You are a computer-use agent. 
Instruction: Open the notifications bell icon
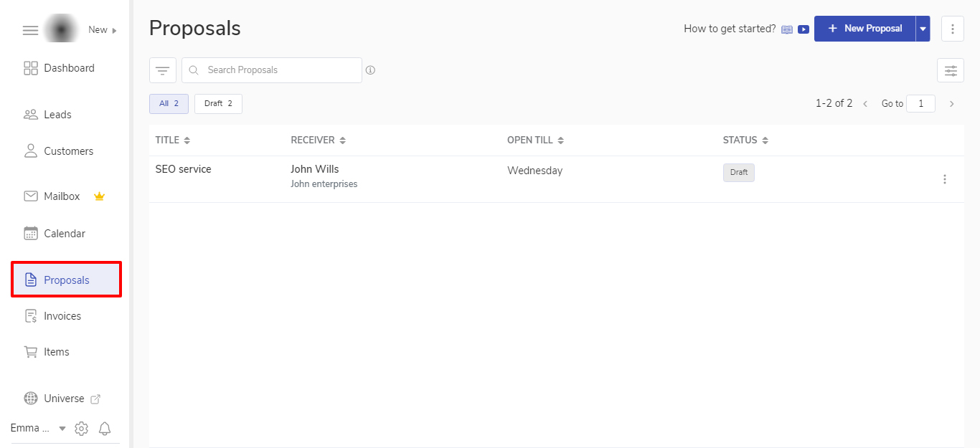coord(105,429)
